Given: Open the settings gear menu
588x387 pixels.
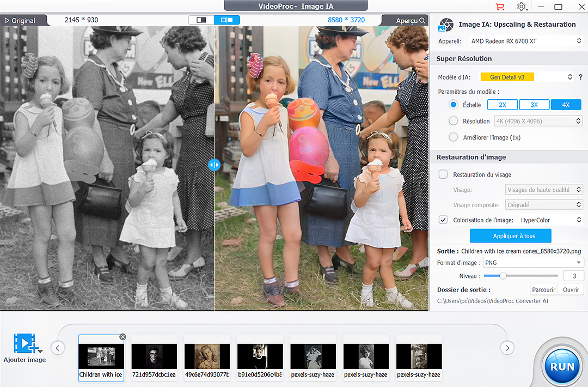Looking at the screenshot, I should pyautogui.click(x=522, y=7).
